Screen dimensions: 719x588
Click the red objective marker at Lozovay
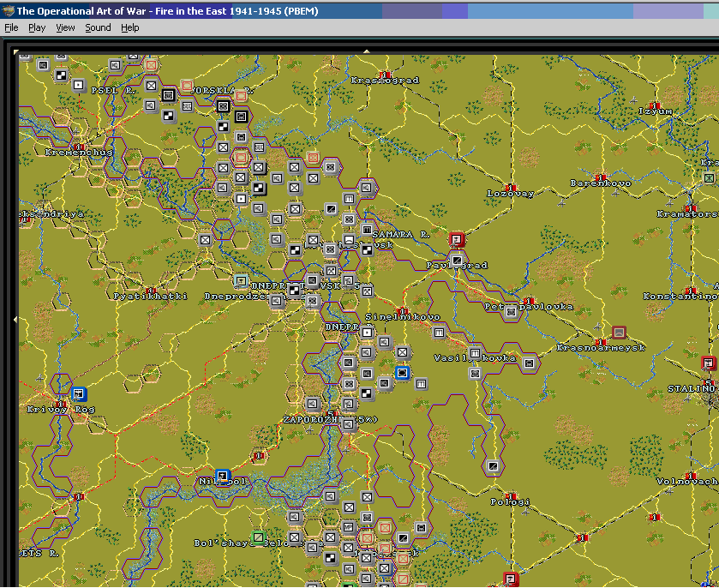(x=510, y=187)
